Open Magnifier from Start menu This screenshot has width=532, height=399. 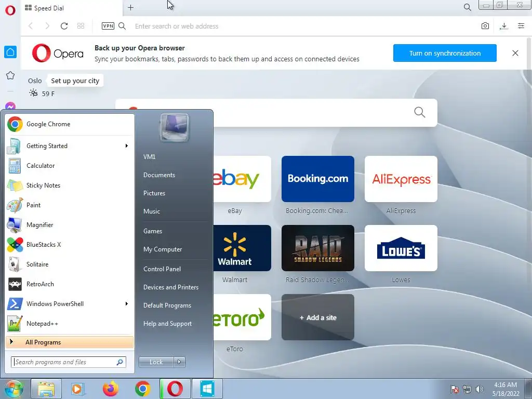tap(70, 224)
